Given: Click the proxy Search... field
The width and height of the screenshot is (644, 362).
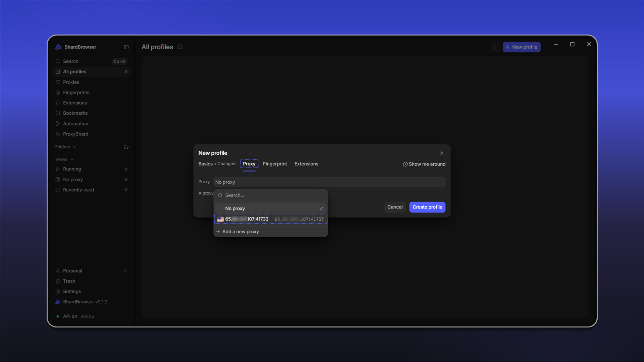Looking at the screenshot, I should [271, 195].
